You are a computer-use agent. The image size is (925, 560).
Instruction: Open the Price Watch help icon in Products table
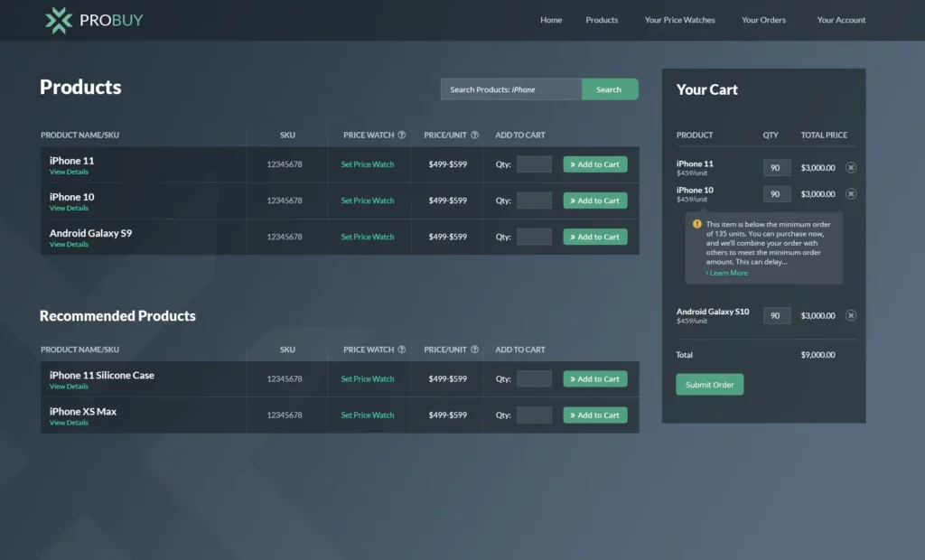pyautogui.click(x=402, y=135)
